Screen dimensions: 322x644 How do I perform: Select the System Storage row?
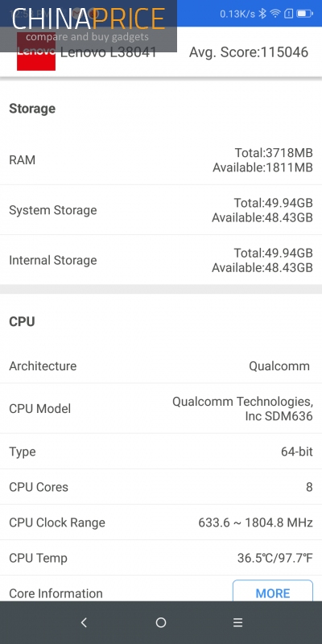[161, 210]
